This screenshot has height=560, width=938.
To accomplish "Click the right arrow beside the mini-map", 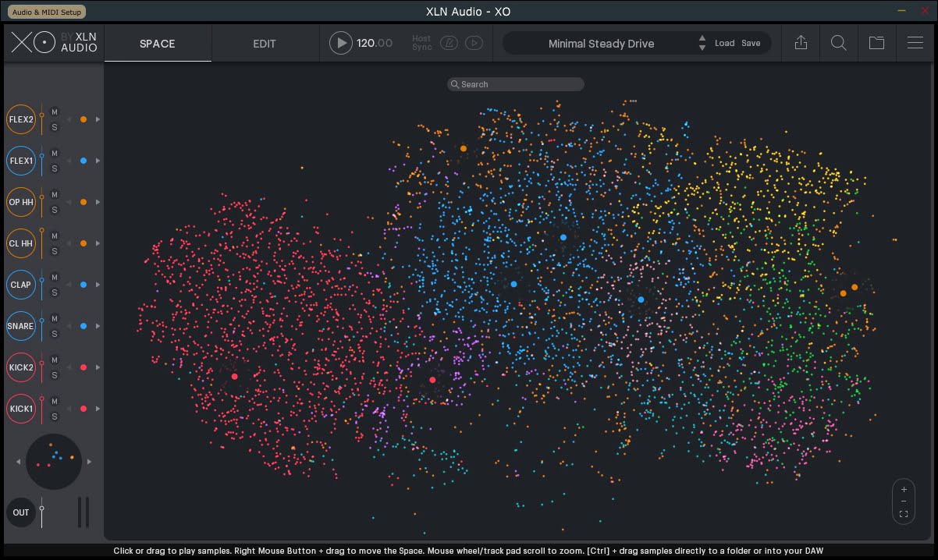I will (89, 462).
